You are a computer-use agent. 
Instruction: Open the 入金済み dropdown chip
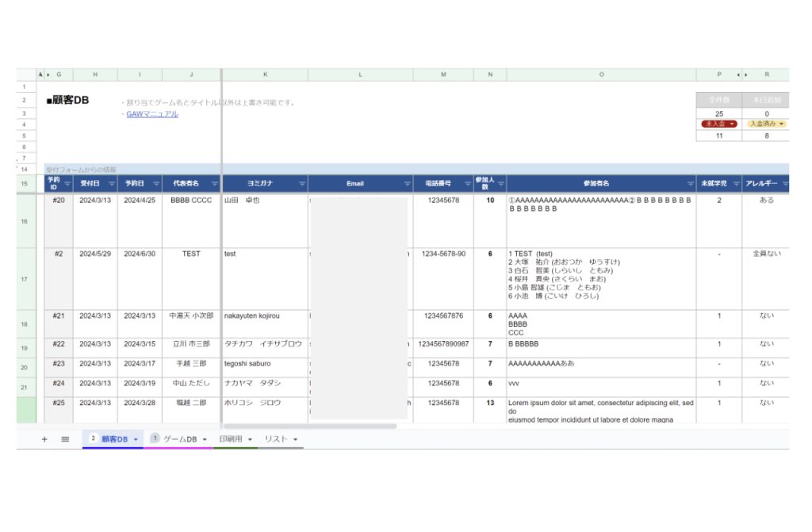[x=766, y=124]
